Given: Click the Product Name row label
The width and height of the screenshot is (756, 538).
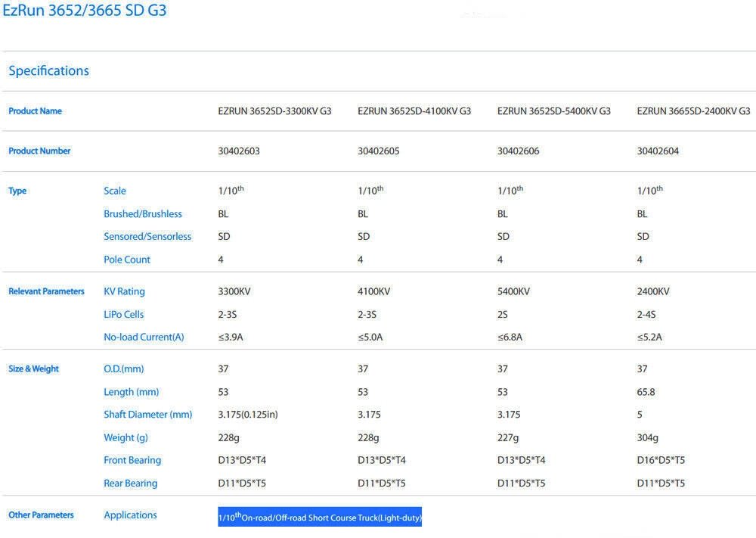Looking at the screenshot, I should [x=35, y=111].
